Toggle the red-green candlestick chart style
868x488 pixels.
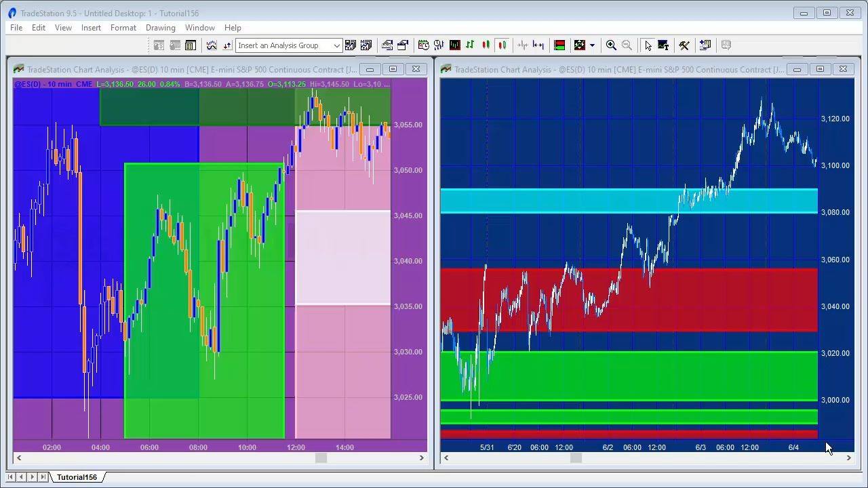pos(486,45)
